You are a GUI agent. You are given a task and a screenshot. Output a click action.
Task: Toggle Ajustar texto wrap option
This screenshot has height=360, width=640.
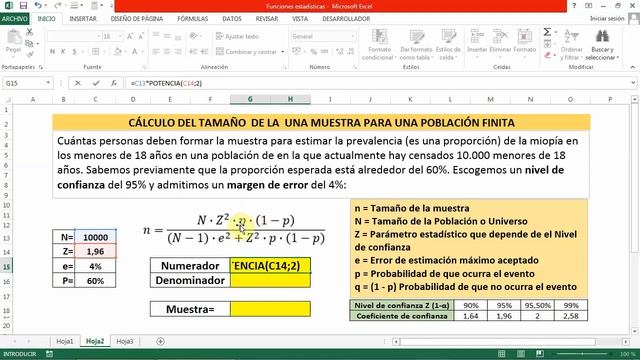pos(237,36)
